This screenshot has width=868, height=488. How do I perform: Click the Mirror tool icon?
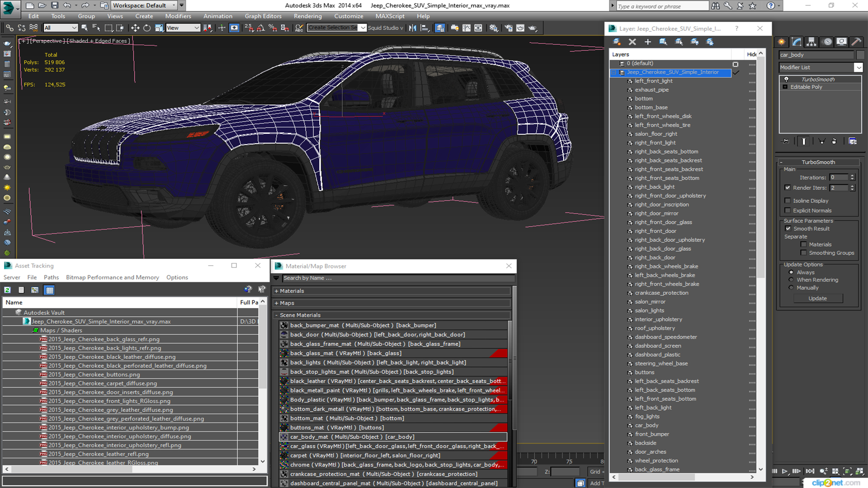413,28
